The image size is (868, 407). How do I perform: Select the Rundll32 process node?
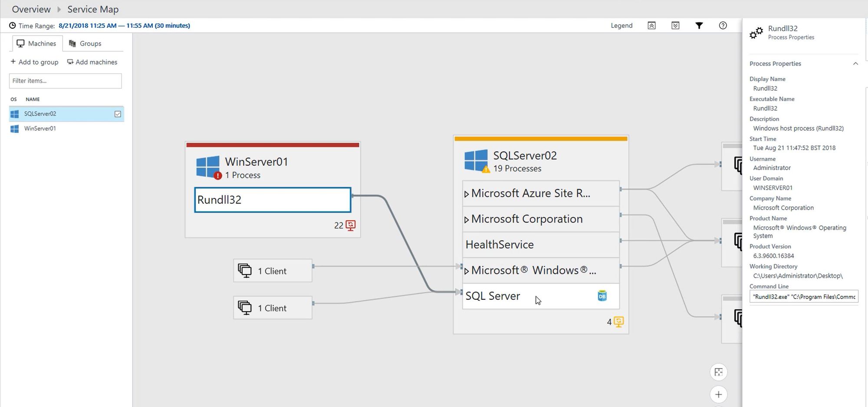click(273, 200)
